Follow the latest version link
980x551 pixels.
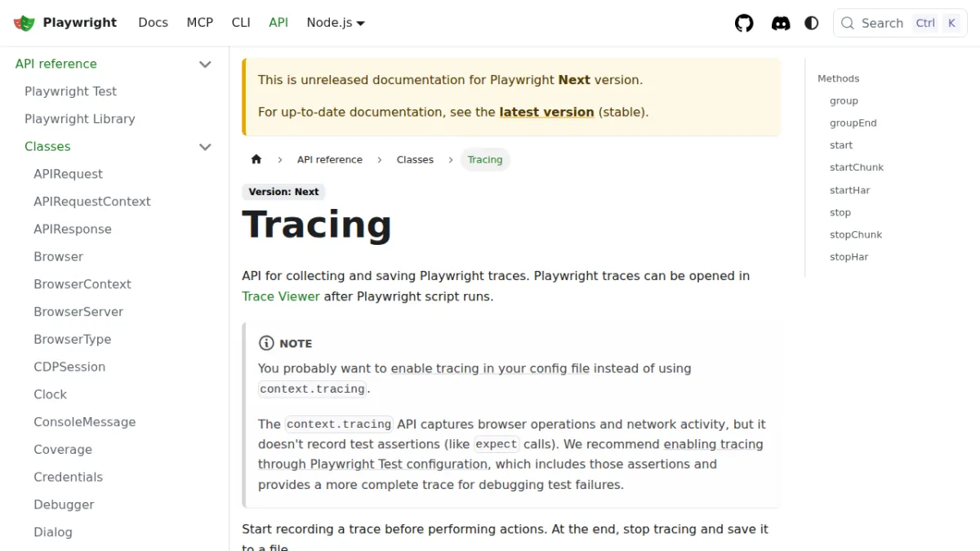click(x=546, y=112)
